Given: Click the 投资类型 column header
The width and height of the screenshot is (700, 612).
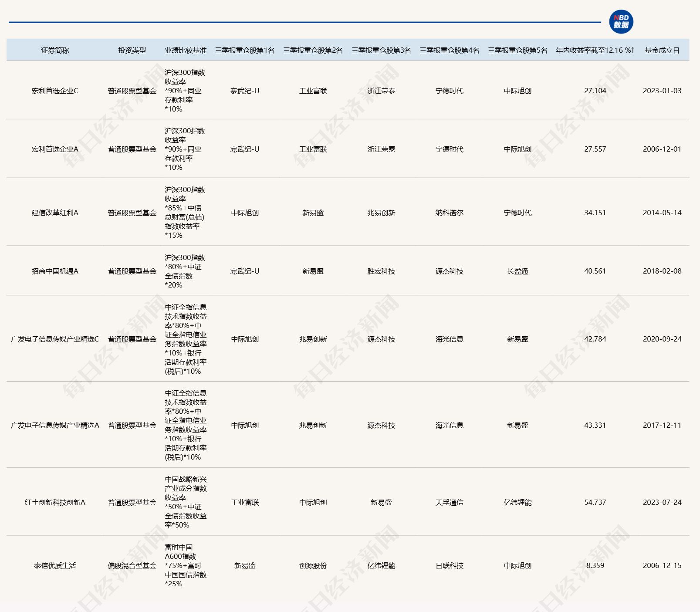Looking at the screenshot, I should (132, 50).
